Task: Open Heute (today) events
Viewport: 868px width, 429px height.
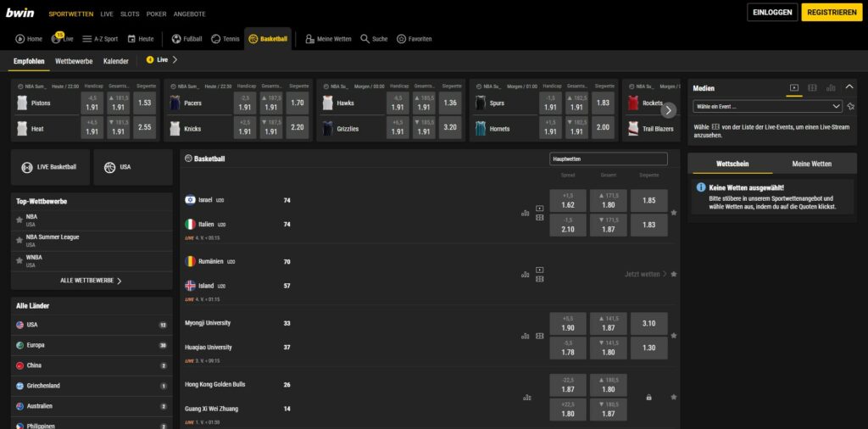Action: [141, 39]
